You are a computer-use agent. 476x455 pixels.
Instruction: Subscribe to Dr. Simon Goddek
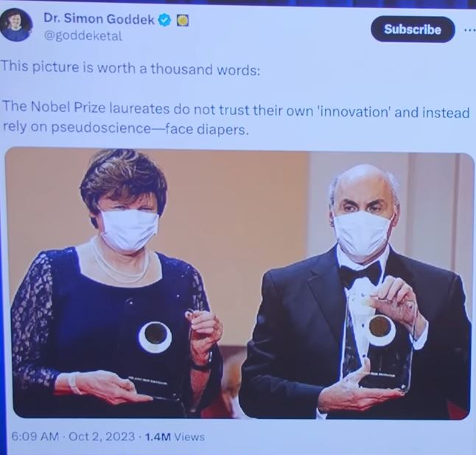(x=413, y=29)
